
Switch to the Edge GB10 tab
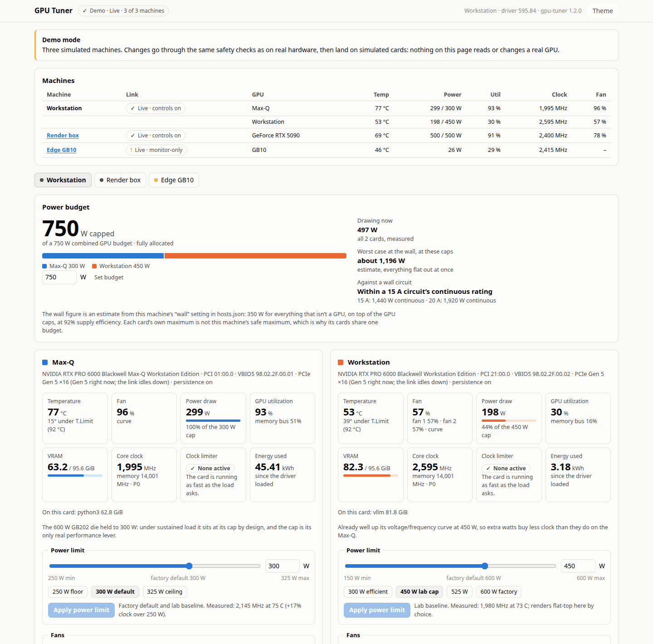[174, 180]
